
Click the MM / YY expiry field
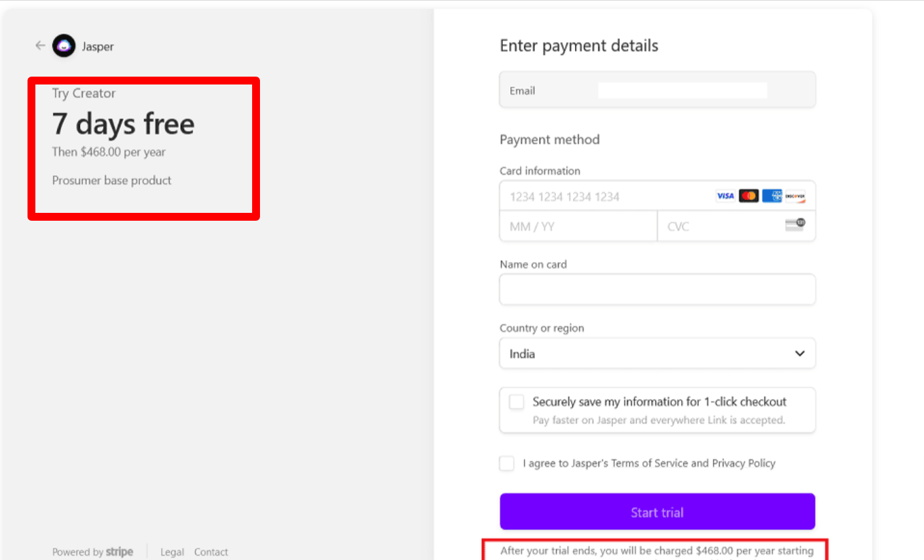point(578,227)
